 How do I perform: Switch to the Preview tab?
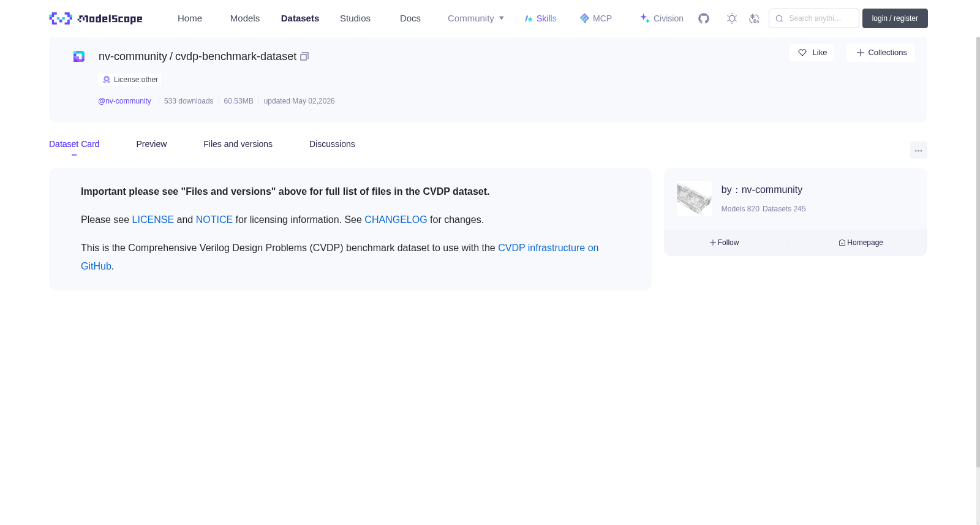pyautogui.click(x=151, y=144)
